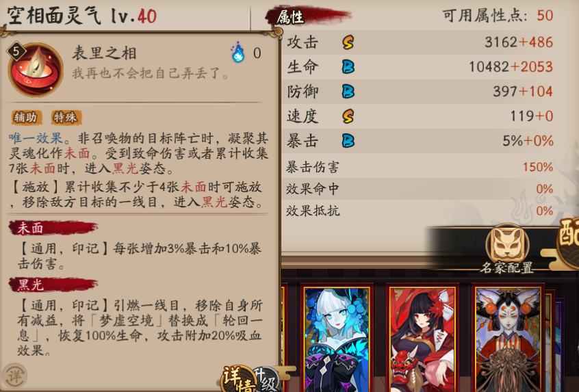
Task: Click the 暴击 B grade icon
Action: point(348,141)
